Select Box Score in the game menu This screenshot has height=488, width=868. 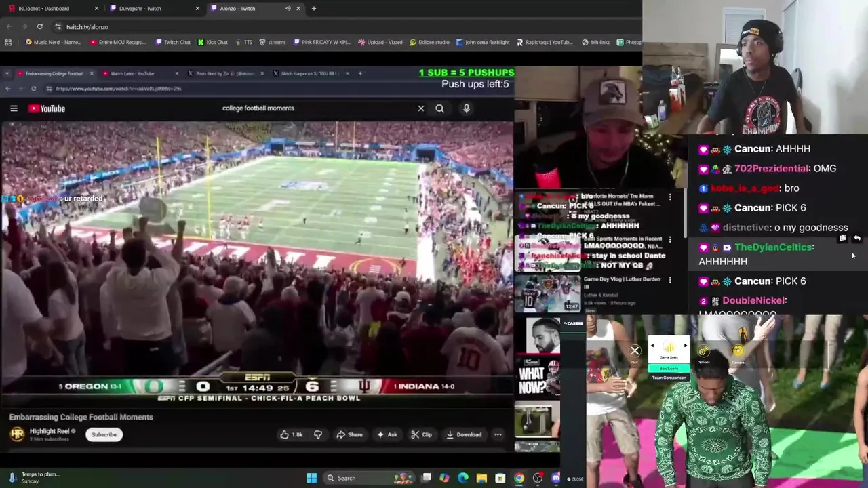[x=669, y=369]
